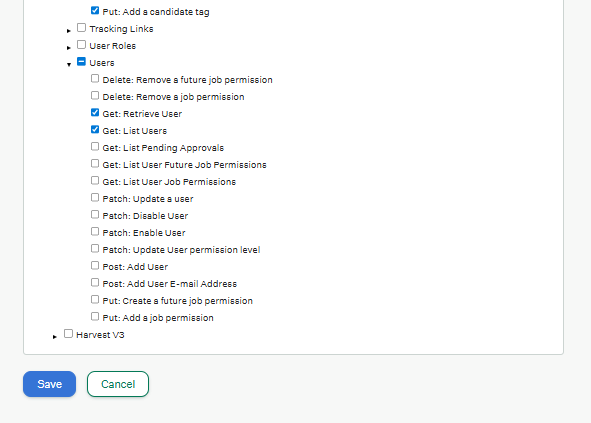The width and height of the screenshot is (591, 423).
Task: Enable Get: List Pending Approvals
Action: [x=95, y=147]
